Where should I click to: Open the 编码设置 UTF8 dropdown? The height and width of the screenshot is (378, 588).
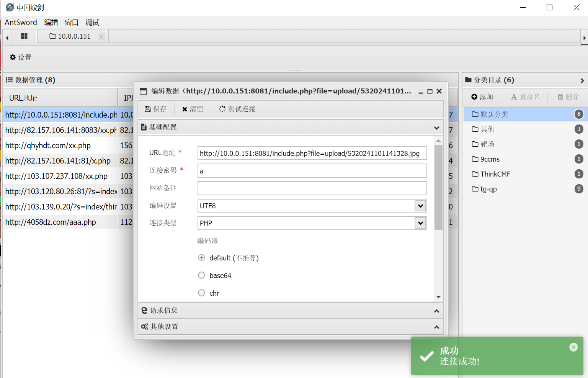(x=420, y=206)
